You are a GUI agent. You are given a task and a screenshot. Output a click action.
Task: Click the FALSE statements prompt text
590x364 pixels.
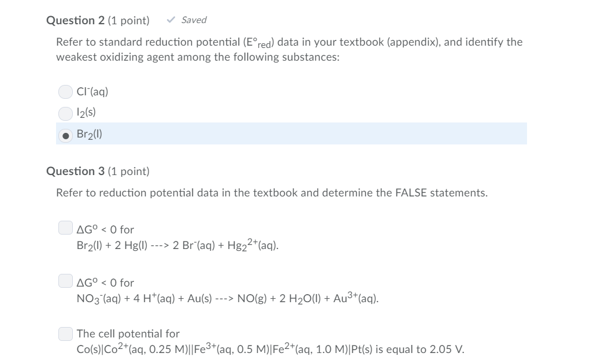click(272, 193)
